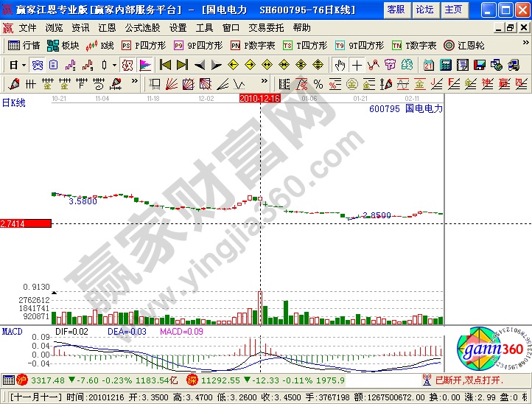Viewport: 532px width, 404px height.
Task: Expand the candlestick style dropdown arrow
Action: coord(114,64)
